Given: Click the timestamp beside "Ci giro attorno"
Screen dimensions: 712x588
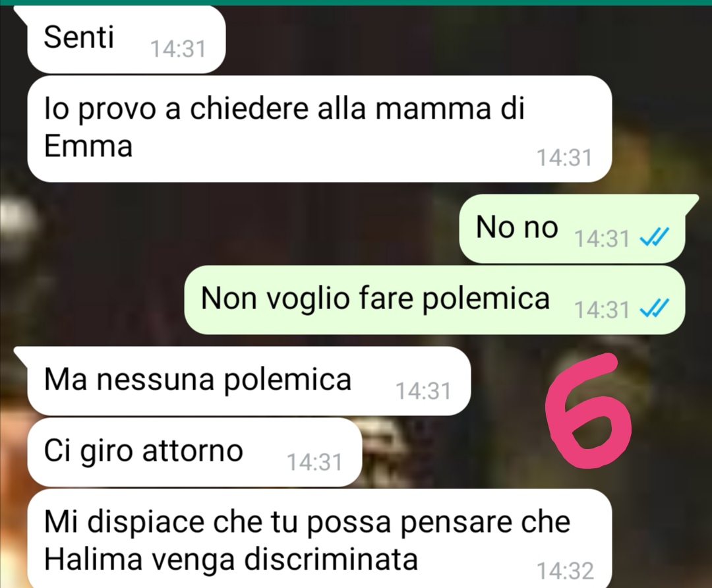Looking at the screenshot, I should point(314,462).
